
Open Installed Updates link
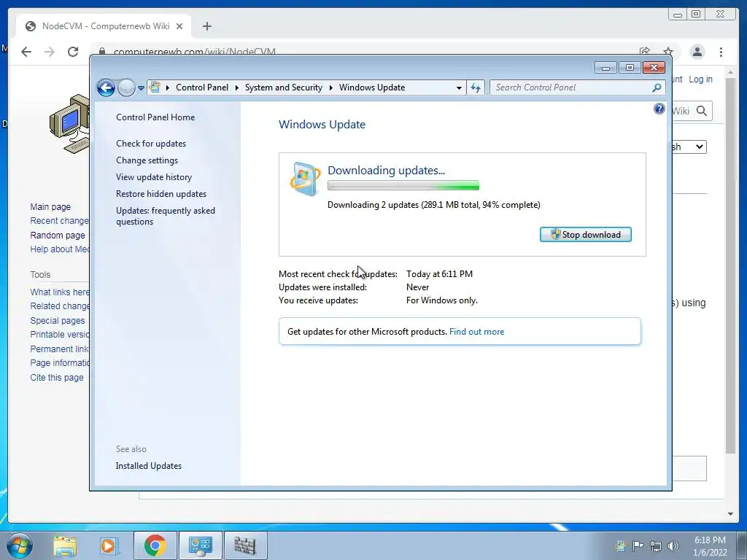pyautogui.click(x=149, y=466)
